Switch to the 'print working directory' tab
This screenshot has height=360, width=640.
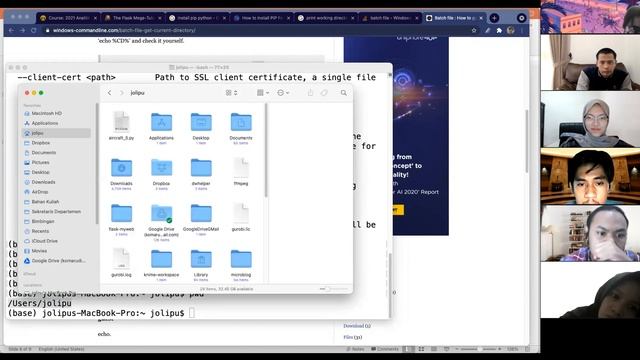pyautogui.click(x=325, y=18)
